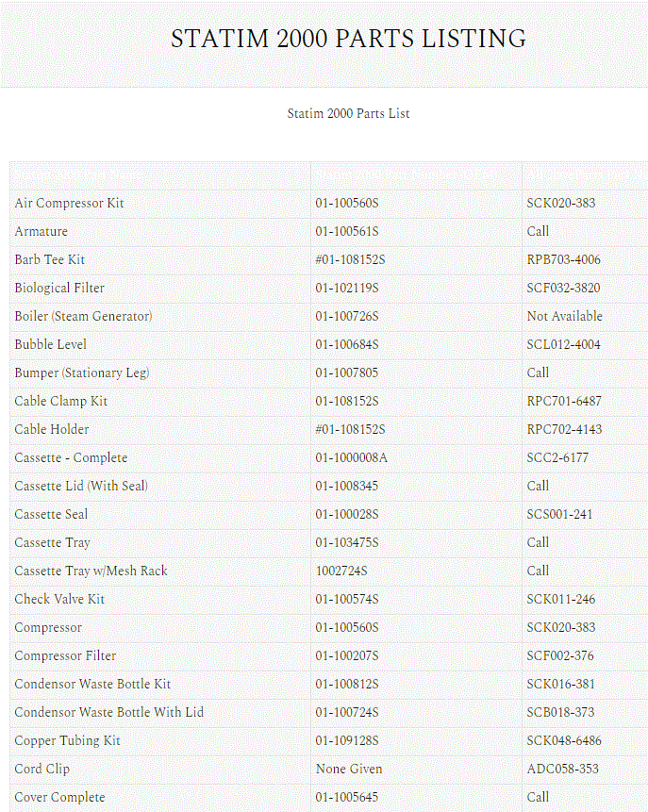Select the Armature part name
The width and height of the screenshot is (648, 812).
pos(41,231)
